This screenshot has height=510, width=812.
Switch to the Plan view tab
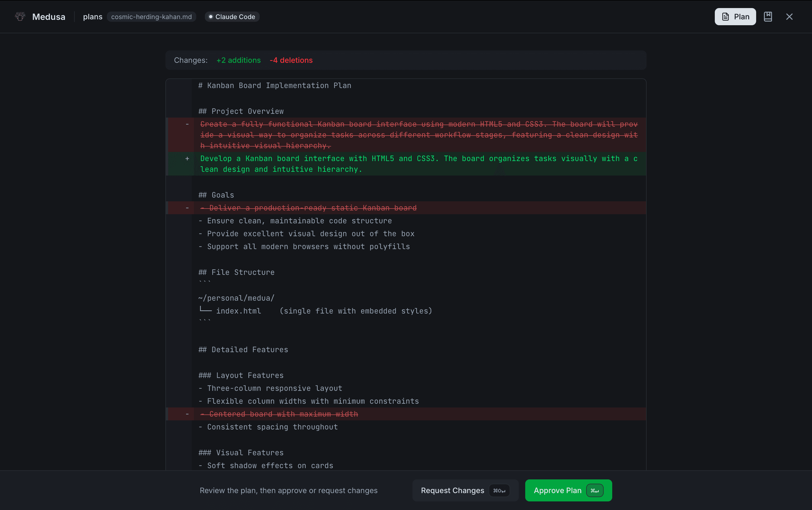pos(735,17)
